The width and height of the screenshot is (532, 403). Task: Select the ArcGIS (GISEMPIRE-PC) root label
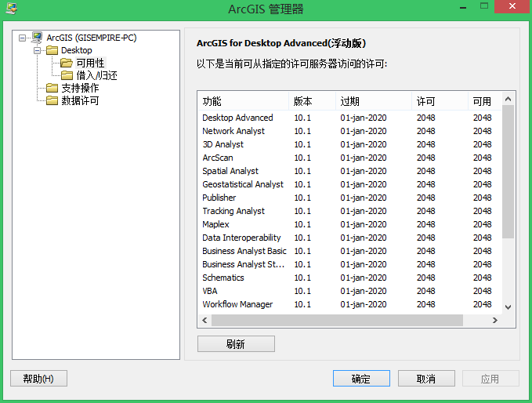pos(92,38)
